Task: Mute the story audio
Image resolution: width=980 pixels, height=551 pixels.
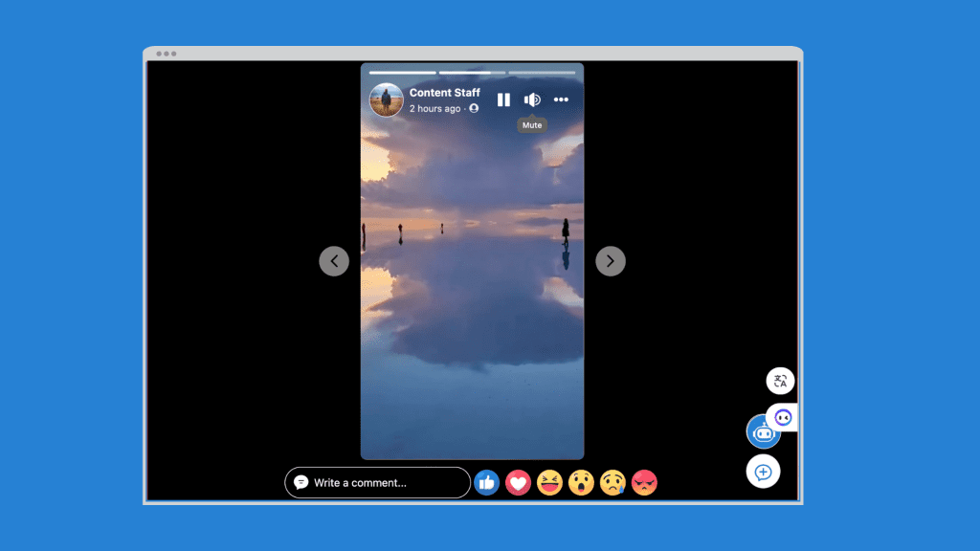Action: pos(532,99)
